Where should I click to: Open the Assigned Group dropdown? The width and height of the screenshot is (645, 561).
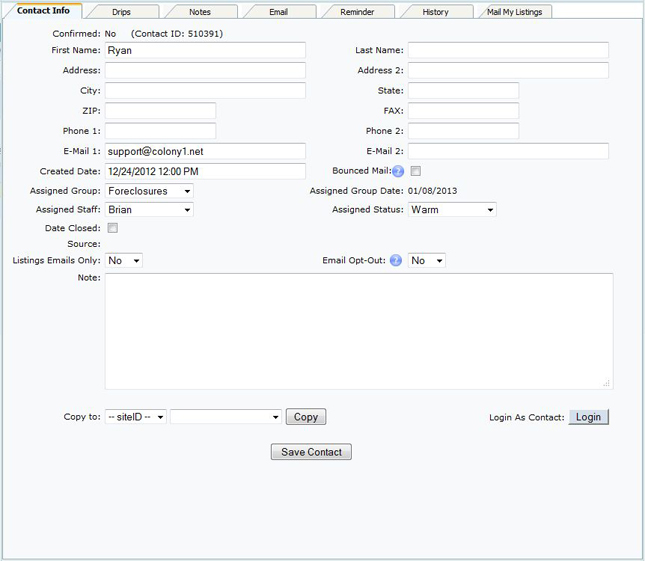click(149, 190)
